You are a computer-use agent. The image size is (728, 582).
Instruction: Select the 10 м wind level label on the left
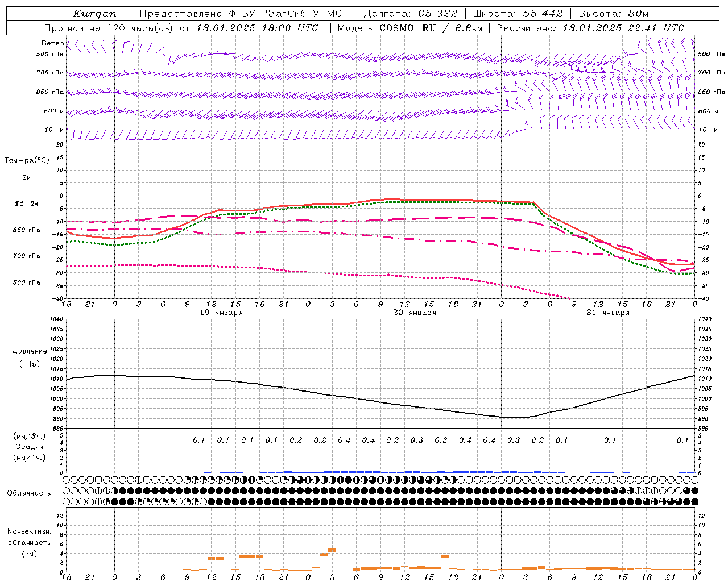(55, 130)
